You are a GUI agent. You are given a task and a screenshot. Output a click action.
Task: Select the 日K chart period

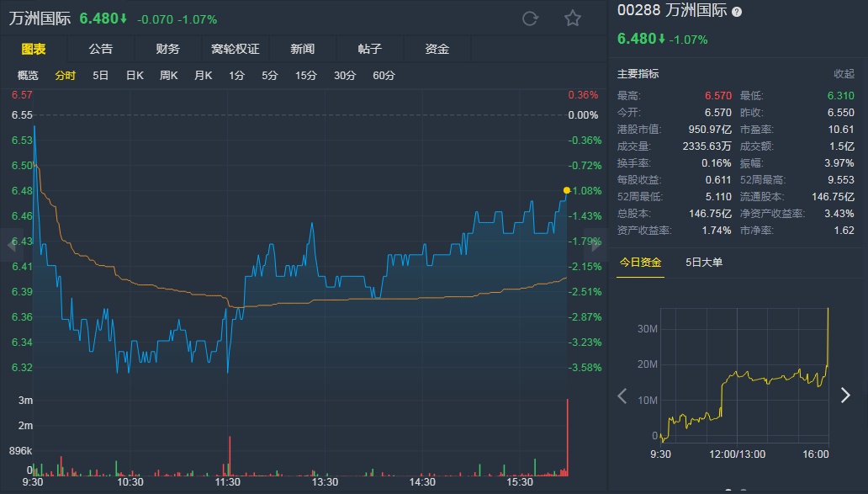(135, 75)
